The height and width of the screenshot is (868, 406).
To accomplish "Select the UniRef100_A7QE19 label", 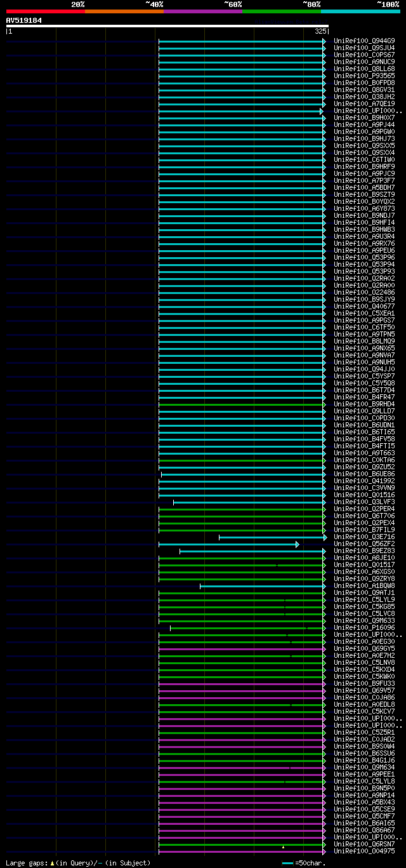I will click(x=364, y=103).
